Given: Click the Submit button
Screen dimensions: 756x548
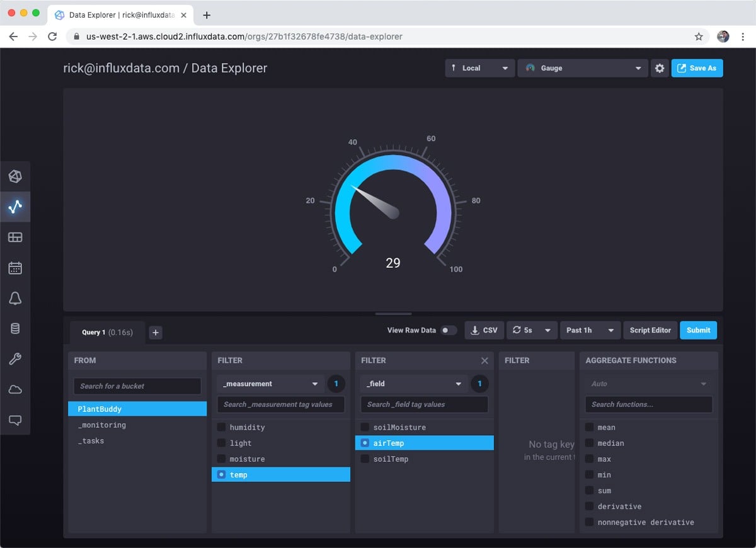Looking at the screenshot, I should 698,329.
